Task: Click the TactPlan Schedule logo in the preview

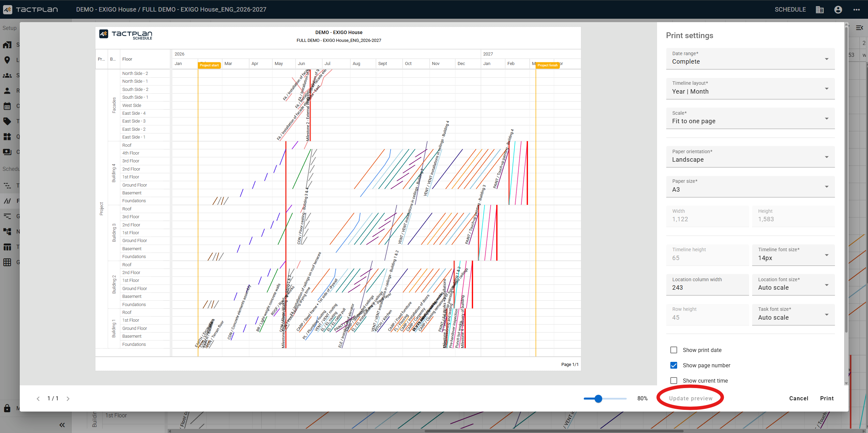Action: pyautogui.click(x=126, y=35)
